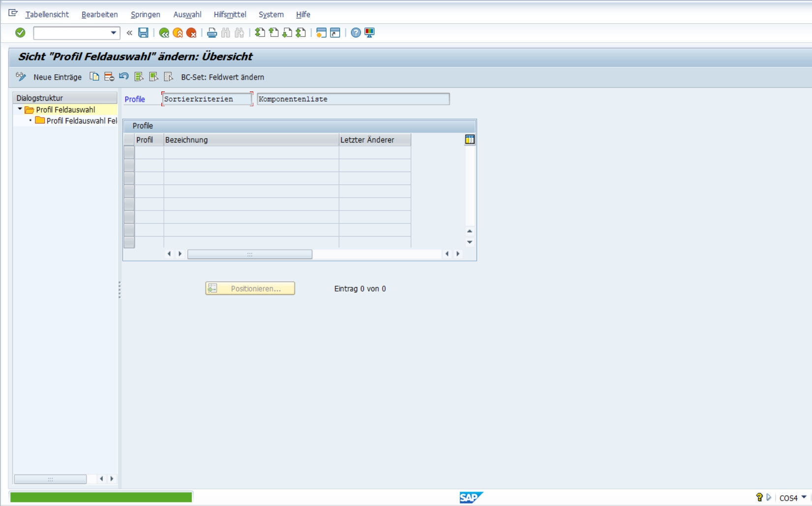Go to previous page icon
The image size is (812, 506).
click(x=273, y=33)
